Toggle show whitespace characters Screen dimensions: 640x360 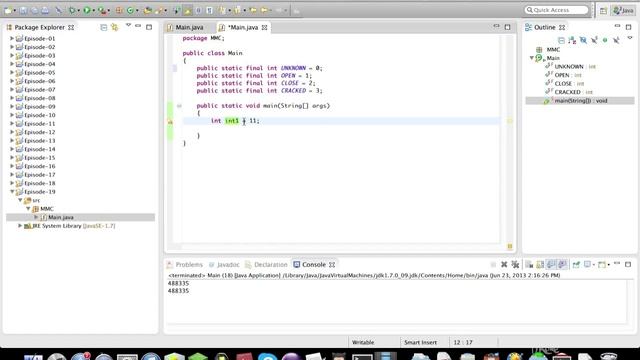(x=209, y=10)
